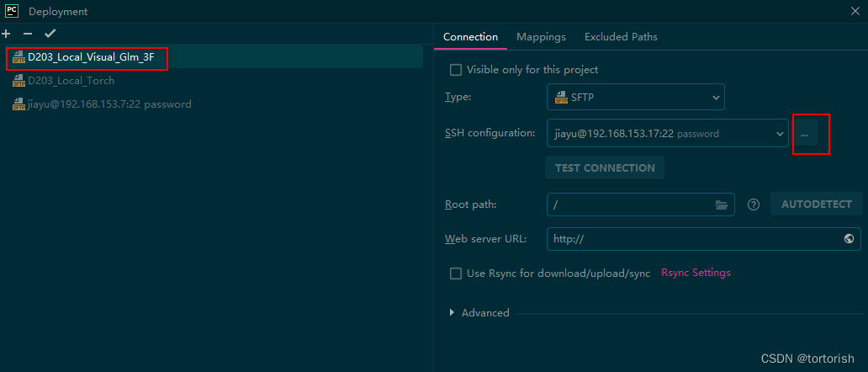Click the folder browse icon in Root path
Image resolution: width=868 pixels, height=372 pixels.
[x=722, y=205]
